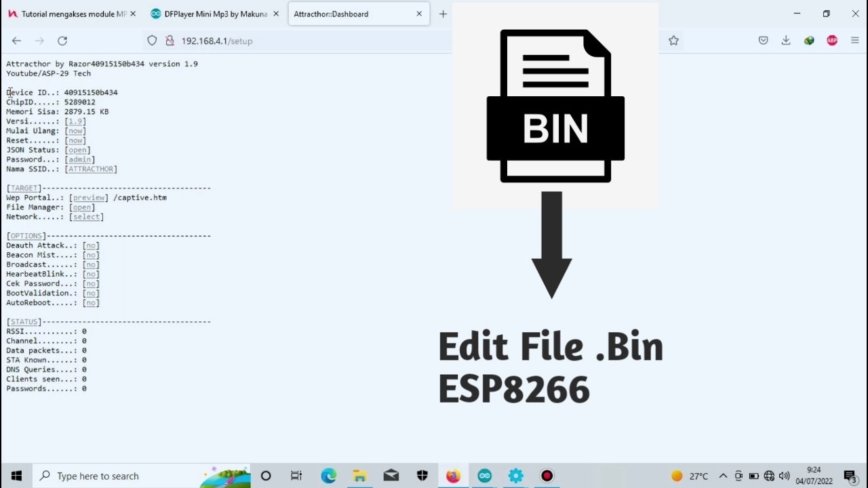This screenshot has height=488, width=868.
Task: Click the '/captive.htm' text
Action: point(140,197)
